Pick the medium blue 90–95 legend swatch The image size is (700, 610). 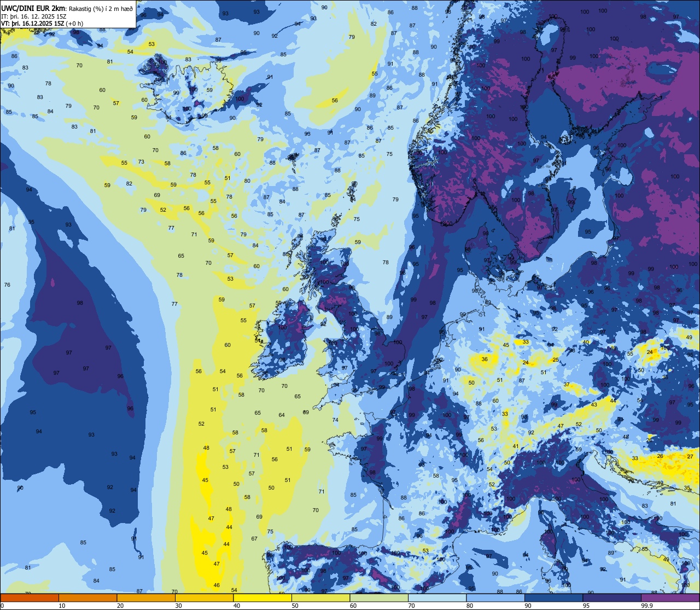[x=553, y=597]
